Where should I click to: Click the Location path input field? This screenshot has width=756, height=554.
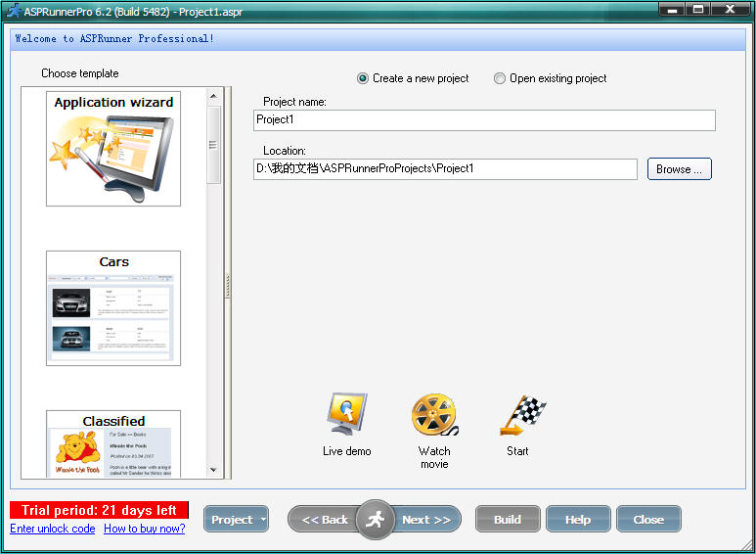coord(445,169)
